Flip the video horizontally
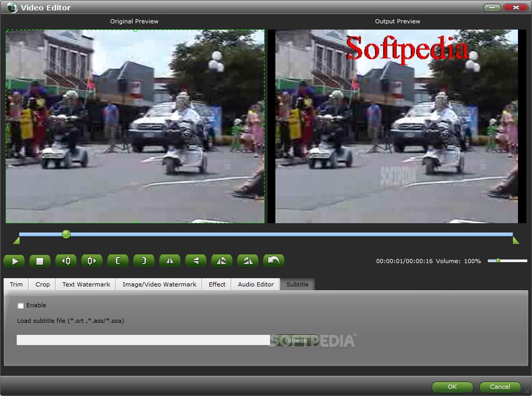This screenshot has height=396, width=532. (170, 261)
